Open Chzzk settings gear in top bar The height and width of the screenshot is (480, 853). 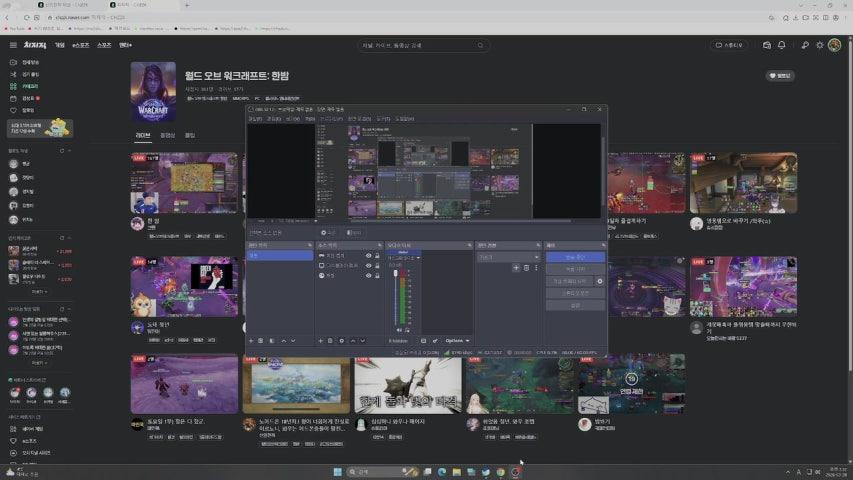coord(820,45)
